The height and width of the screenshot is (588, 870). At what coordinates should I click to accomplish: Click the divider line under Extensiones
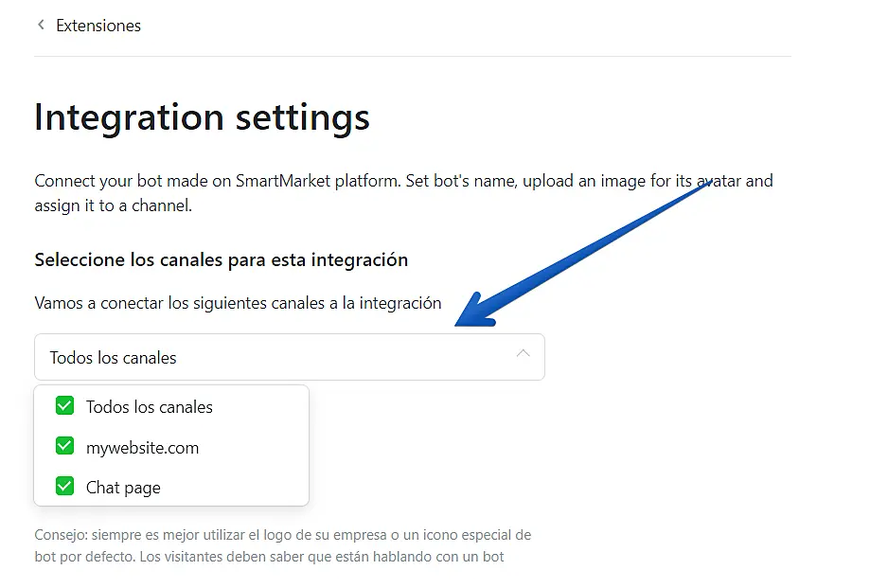[412, 56]
